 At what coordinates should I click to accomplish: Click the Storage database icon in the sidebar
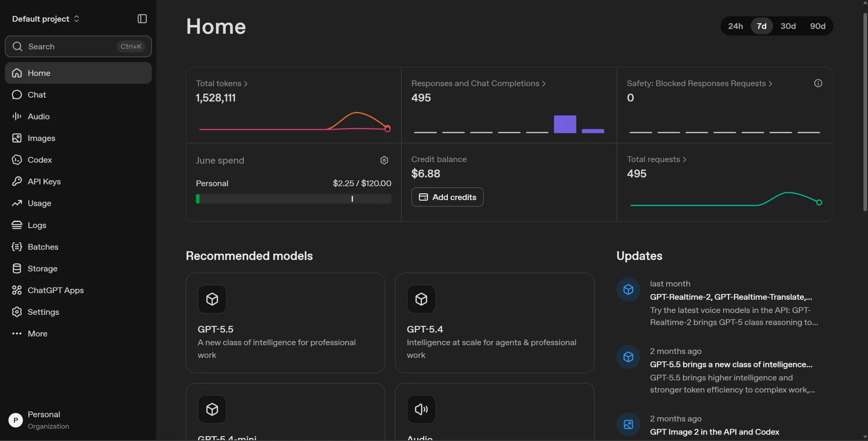[x=17, y=268]
